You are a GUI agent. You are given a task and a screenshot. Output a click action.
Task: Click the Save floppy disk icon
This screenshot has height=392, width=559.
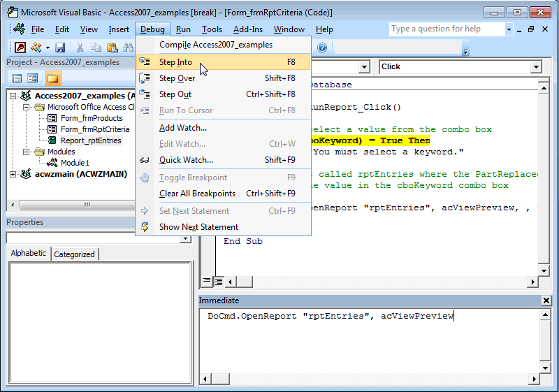click(x=60, y=47)
